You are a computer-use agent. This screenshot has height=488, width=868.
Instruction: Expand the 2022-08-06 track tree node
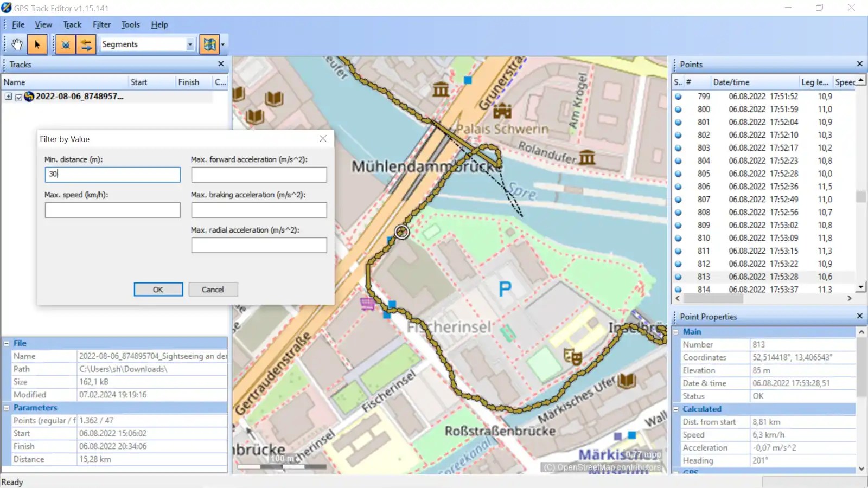(x=9, y=97)
